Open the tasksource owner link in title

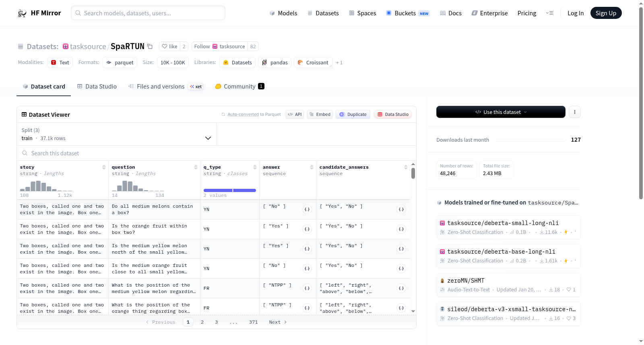(x=88, y=46)
